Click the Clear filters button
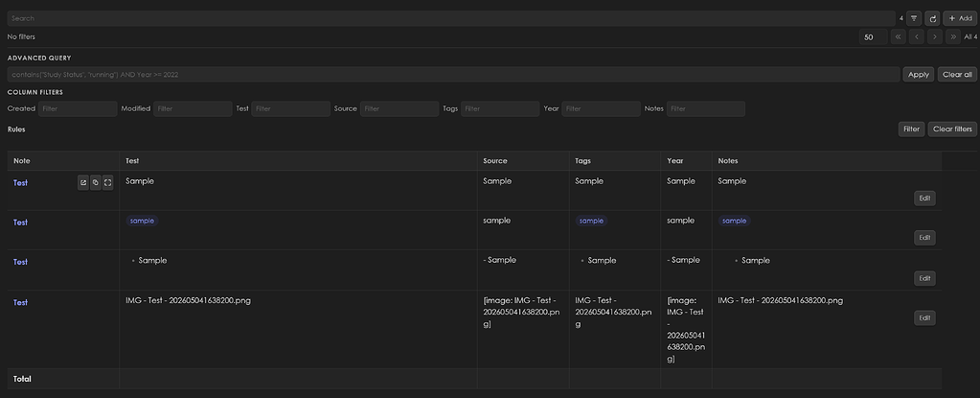Viewport: 980px width, 398px height. (x=952, y=129)
